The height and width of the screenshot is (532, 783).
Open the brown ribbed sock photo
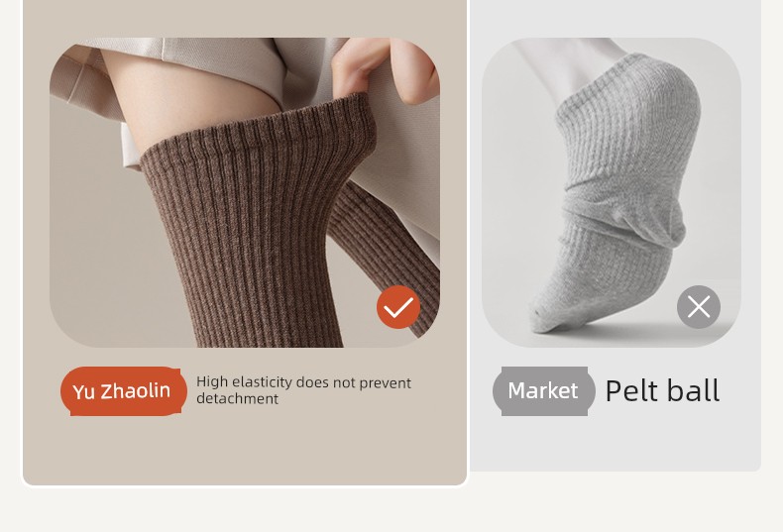pos(245,192)
